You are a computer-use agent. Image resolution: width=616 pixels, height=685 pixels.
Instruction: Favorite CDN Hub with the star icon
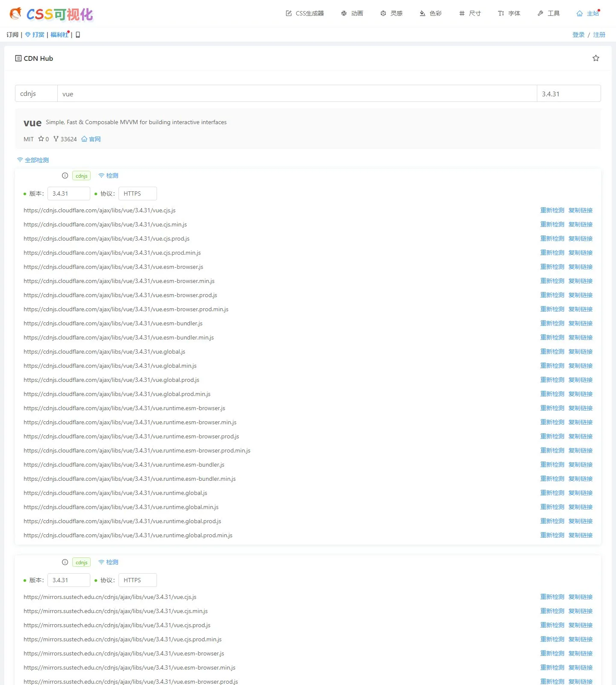(x=595, y=58)
